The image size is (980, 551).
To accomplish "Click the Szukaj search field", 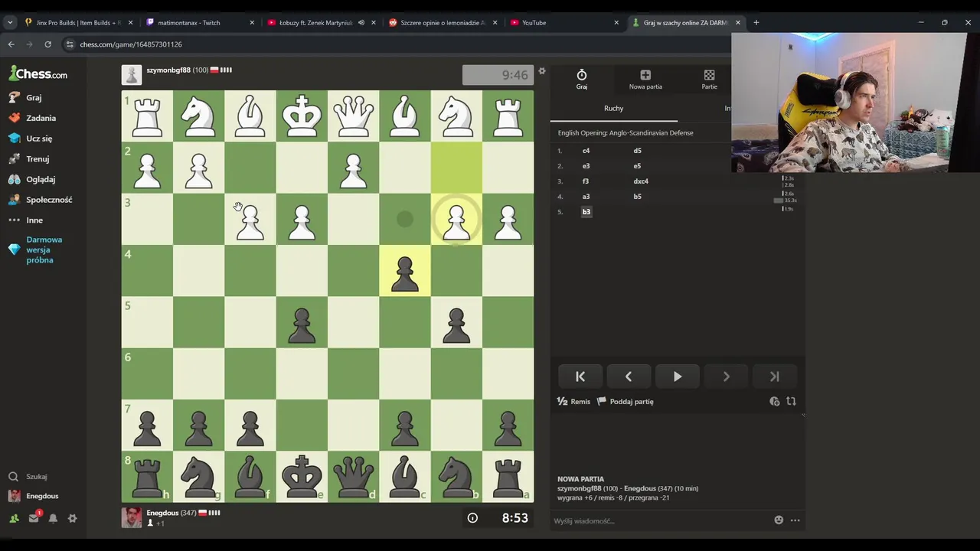I will 37,477.
